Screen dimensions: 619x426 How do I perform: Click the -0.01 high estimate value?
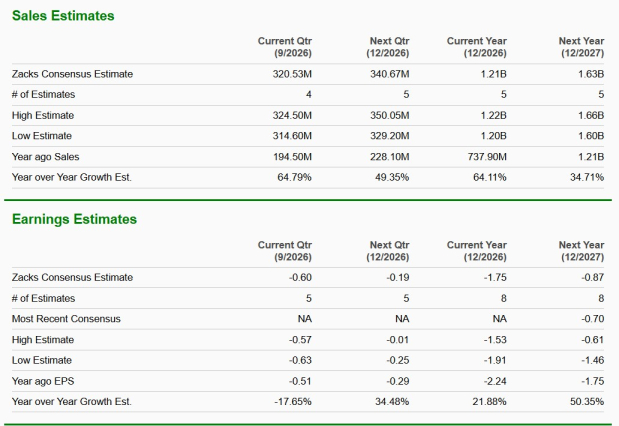tap(398, 340)
